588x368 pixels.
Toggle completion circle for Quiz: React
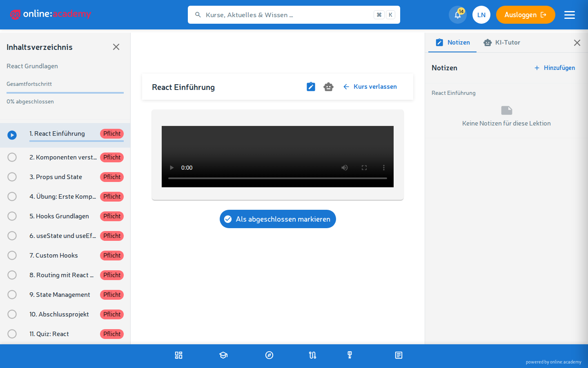(x=12, y=334)
